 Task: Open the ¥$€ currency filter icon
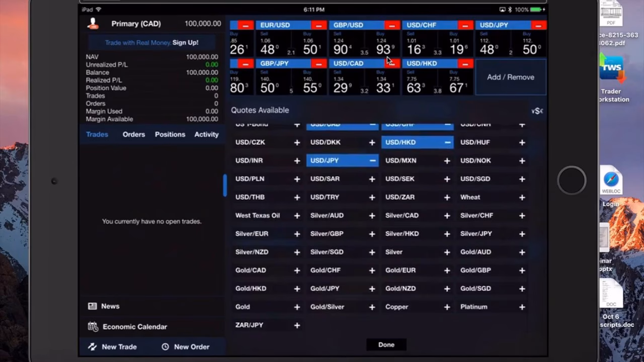click(x=536, y=110)
